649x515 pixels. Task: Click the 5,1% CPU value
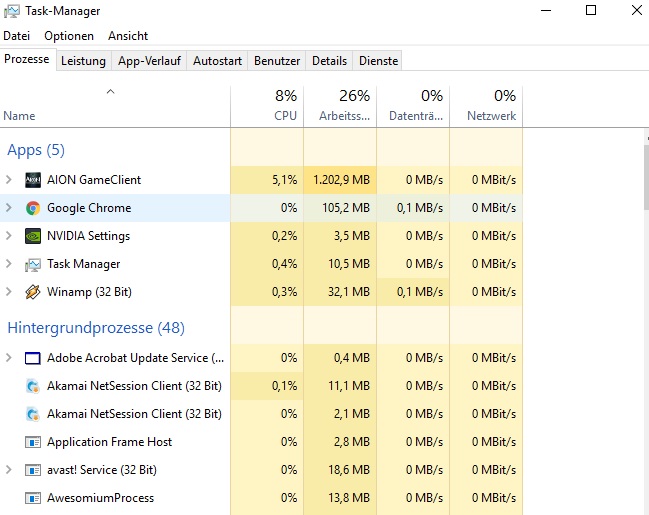284,180
